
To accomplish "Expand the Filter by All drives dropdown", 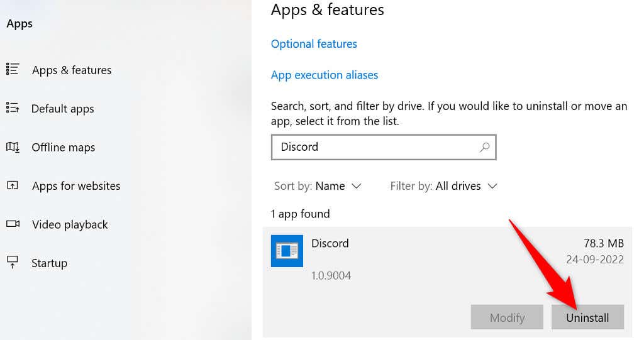I will tap(443, 186).
